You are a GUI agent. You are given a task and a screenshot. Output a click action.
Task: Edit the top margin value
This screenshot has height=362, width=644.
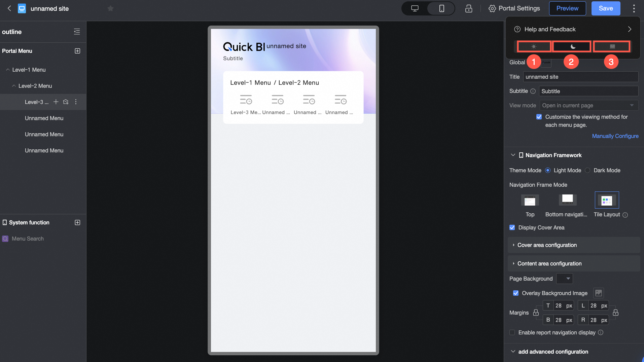tap(558, 305)
